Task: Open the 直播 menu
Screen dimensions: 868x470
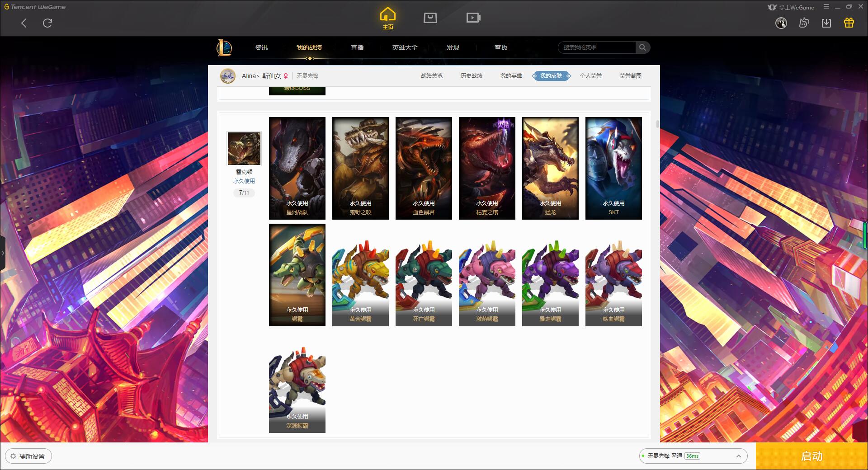Action: [x=357, y=47]
